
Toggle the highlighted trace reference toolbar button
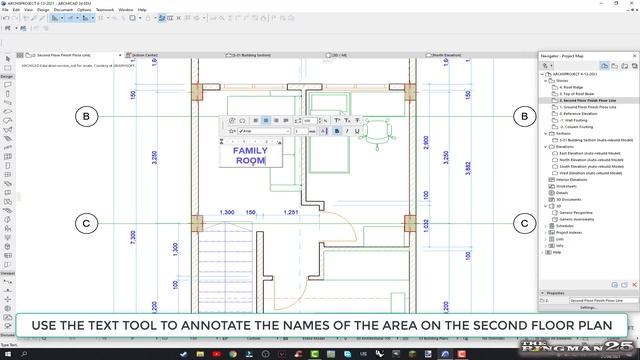(162, 18)
